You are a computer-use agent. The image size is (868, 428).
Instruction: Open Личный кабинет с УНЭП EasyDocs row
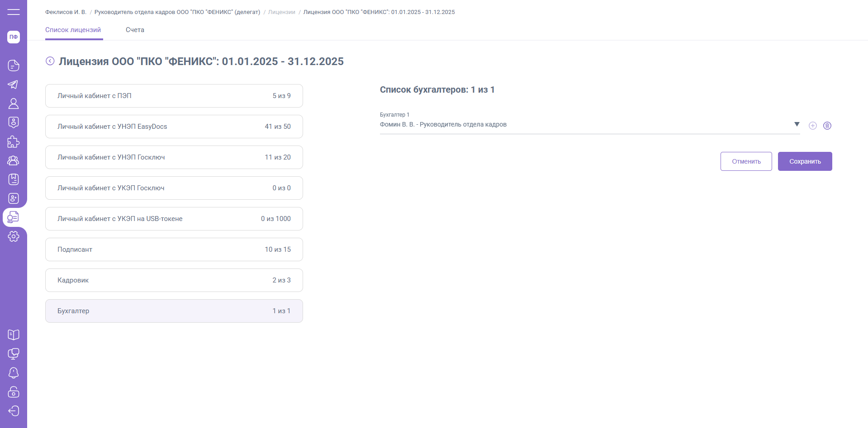point(174,127)
